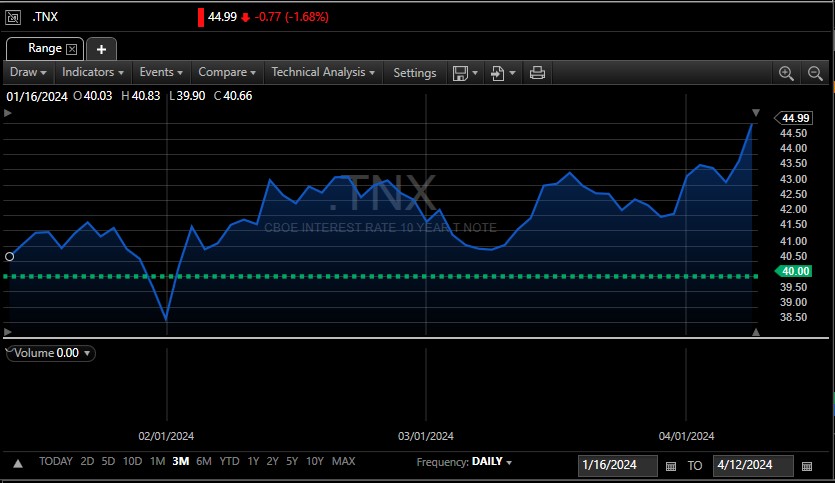Click the export chart icon
Screen dimensions: 835x483
[x=498, y=73]
